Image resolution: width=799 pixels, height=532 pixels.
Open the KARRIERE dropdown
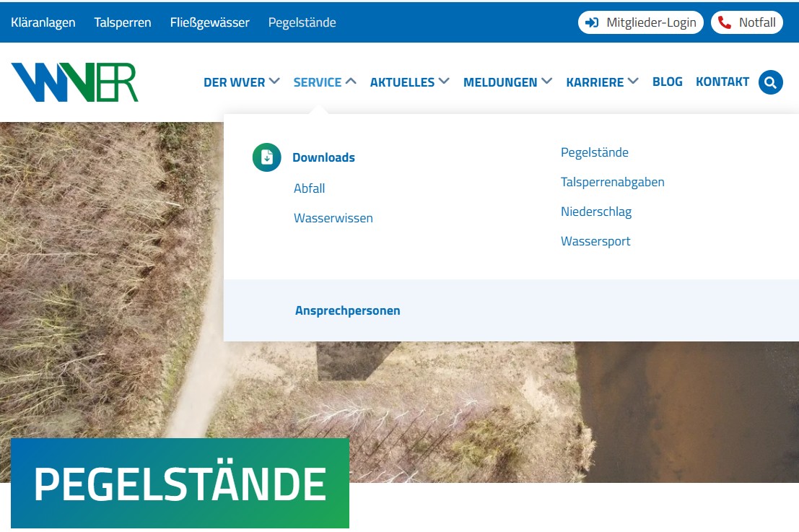click(x=602, y=82)
